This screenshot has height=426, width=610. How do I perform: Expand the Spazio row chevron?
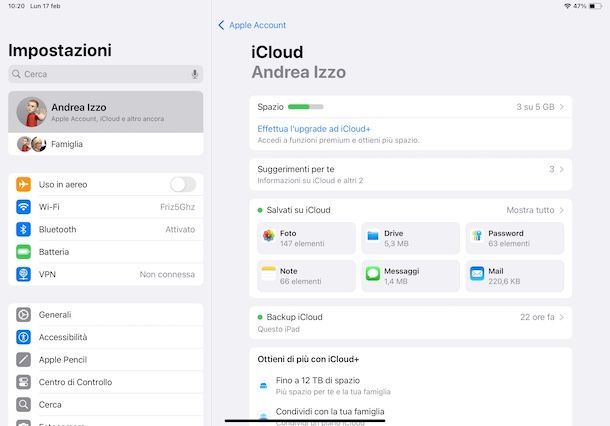coord(562,107)
